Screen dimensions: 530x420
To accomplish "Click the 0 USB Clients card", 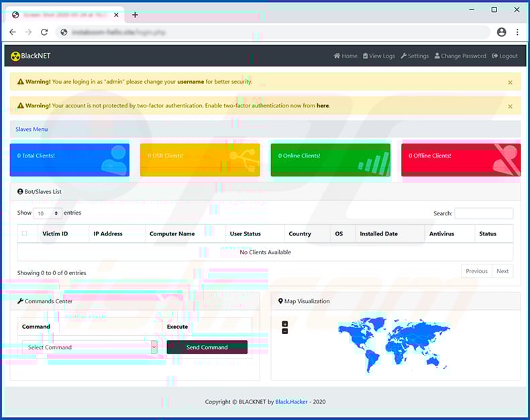I will pos(200,160).
